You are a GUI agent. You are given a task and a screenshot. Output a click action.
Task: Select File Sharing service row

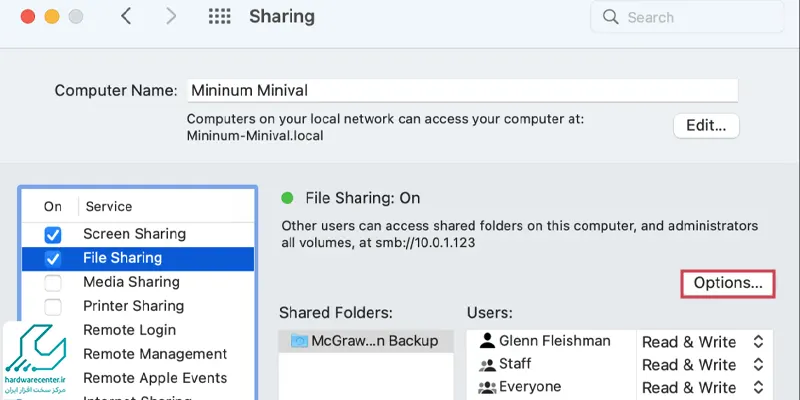point(138,259)
